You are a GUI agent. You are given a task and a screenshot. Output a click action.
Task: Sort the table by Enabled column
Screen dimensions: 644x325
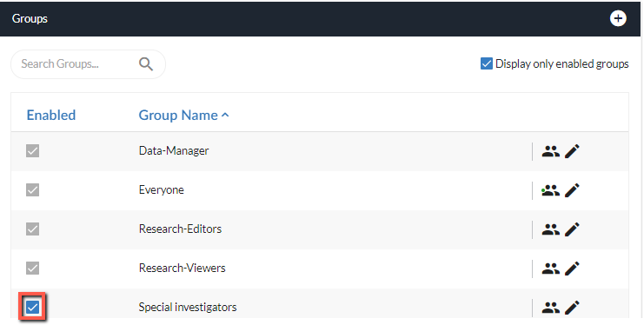tap(51, 115)
